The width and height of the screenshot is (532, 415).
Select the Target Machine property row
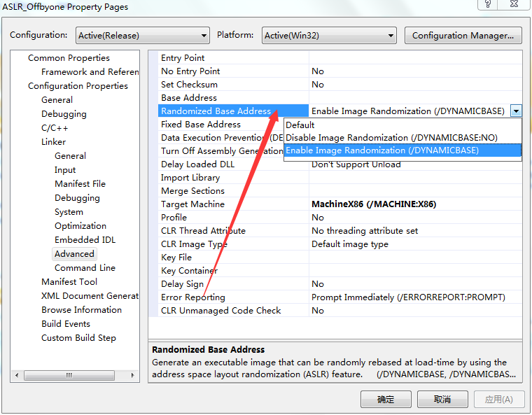193,204
